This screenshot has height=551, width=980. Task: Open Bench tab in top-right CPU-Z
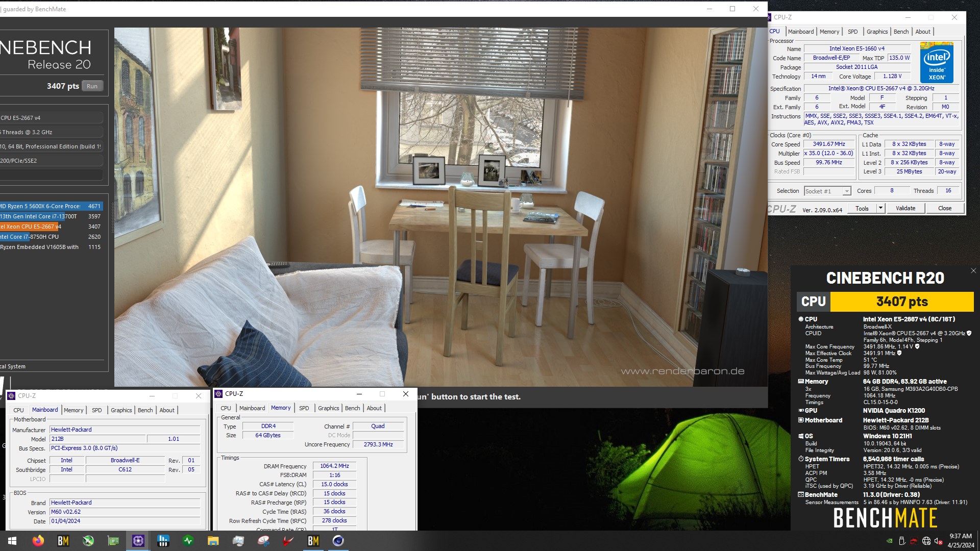point(901,32)
